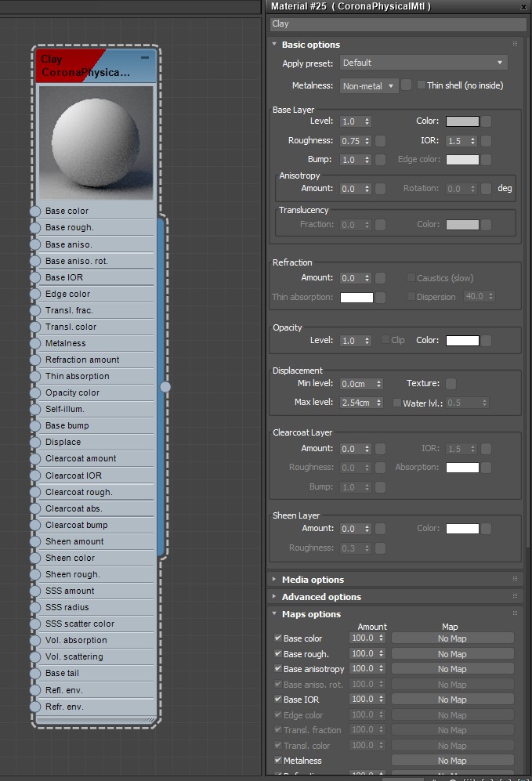Click the Sheen Layer Amount spinner arrows
This screenshot has height=781, width=532.
point(367,529)
